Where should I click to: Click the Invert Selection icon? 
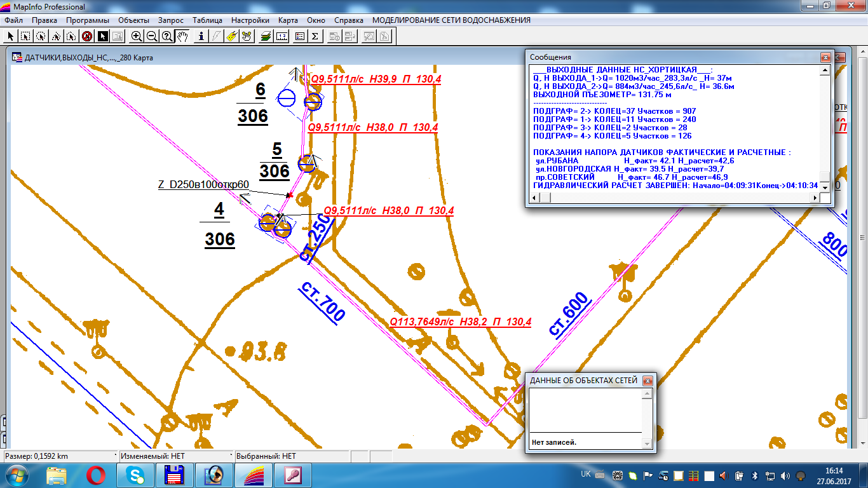(102, 36)
